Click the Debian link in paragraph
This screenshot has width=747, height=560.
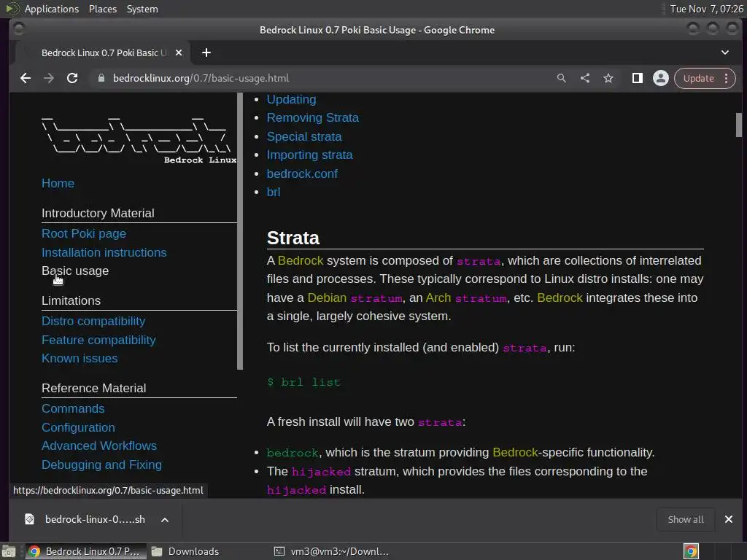tap(327, 298)
